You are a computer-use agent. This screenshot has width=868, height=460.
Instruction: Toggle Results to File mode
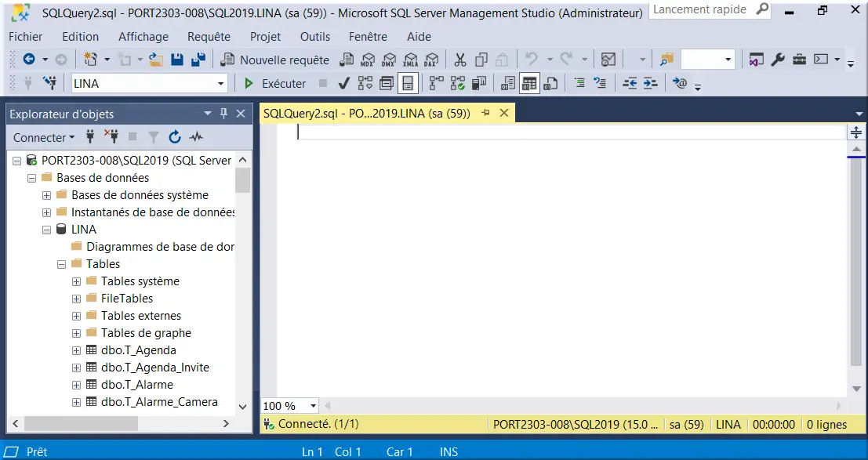pos(550,83)
